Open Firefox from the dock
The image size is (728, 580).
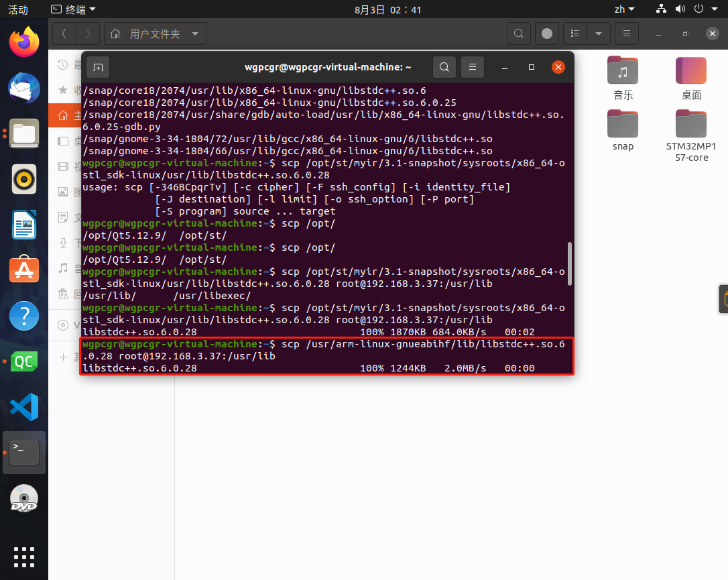(x=24, y=42)
